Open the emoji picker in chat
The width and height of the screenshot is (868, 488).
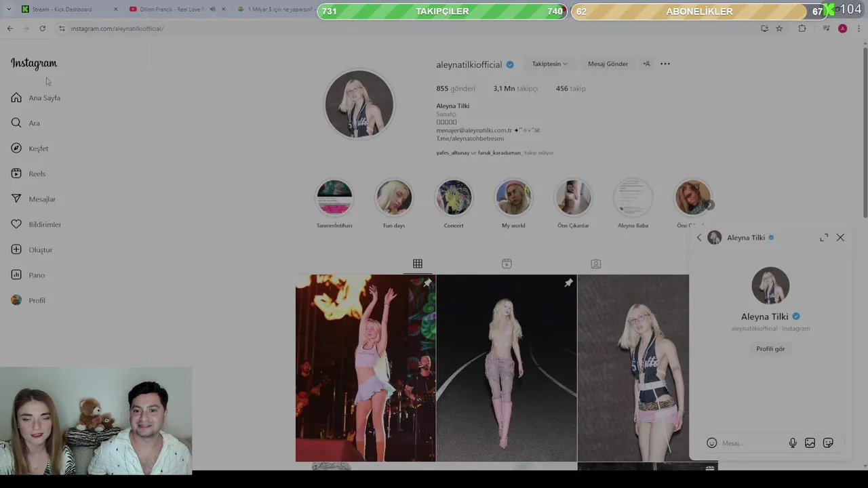pos(711,443)
